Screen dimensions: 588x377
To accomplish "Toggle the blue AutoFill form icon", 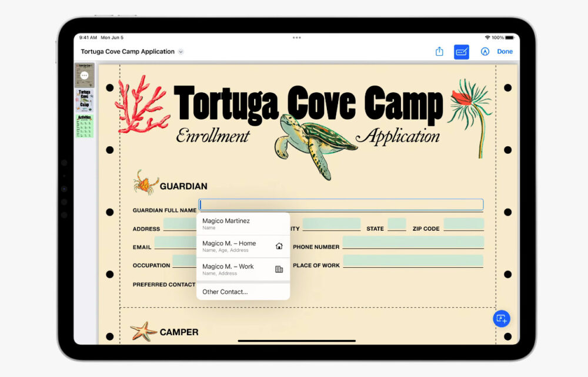I will (x=462, y=52).
